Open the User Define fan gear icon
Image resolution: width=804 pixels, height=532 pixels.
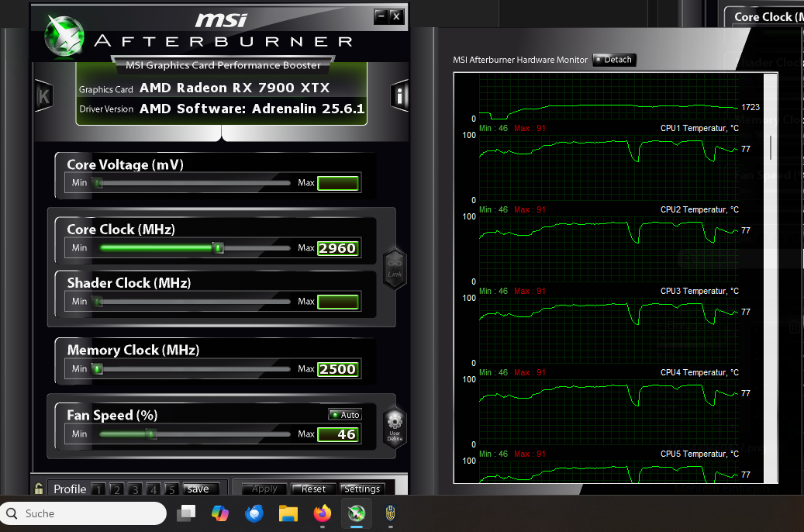[x=395, y=427]
